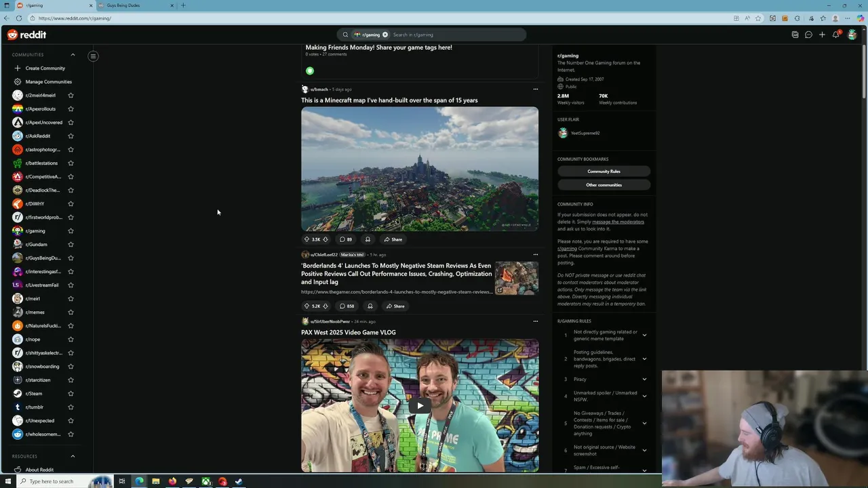Click the Create Community plus icon
Image resolution: width=868 pixels, height=488 pixels.
(x=18, y=68)
